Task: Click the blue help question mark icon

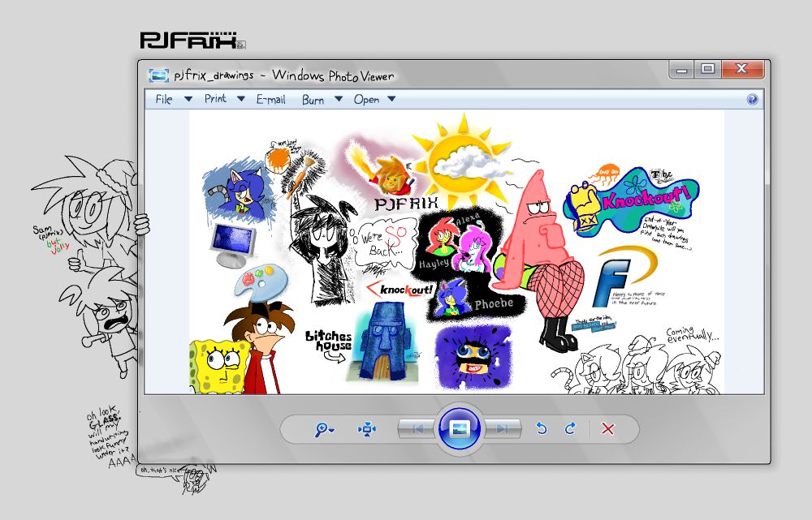Action: tap(753, 99)
